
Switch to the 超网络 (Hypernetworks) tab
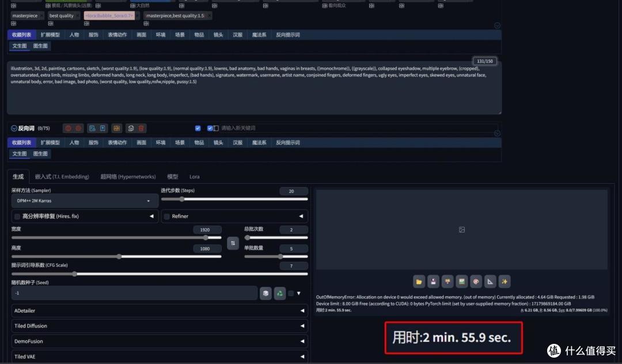pos(128,177)
